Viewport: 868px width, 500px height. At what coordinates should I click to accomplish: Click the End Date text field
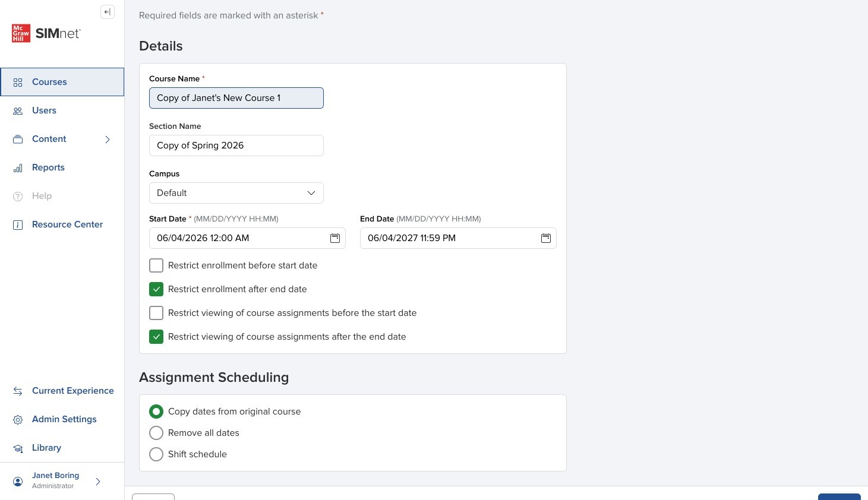[458, 238]
